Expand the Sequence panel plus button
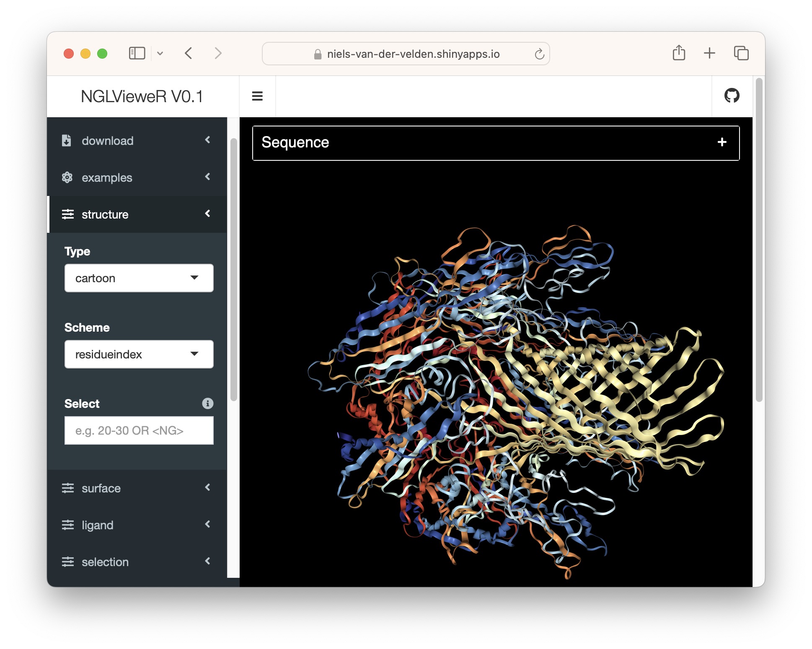This screenshot has width=812, height=649. (721, 142)
